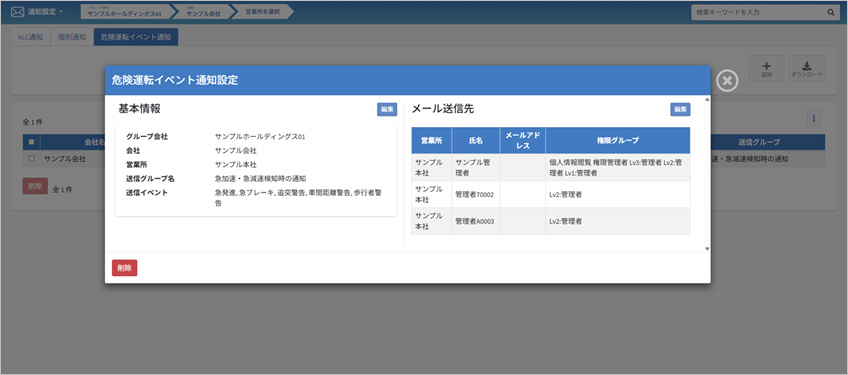This screenshot has height=375, width=848.
Task: Click 編集 button for 基本情報
Action: tap(387, 109)
